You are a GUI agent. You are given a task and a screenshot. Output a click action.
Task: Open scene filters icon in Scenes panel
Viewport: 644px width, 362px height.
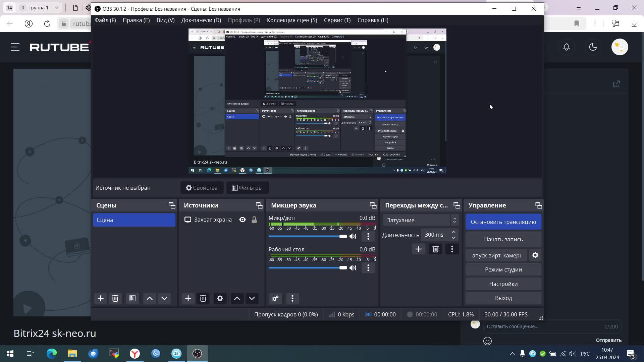pyautogui.click(x=132, y=298)
